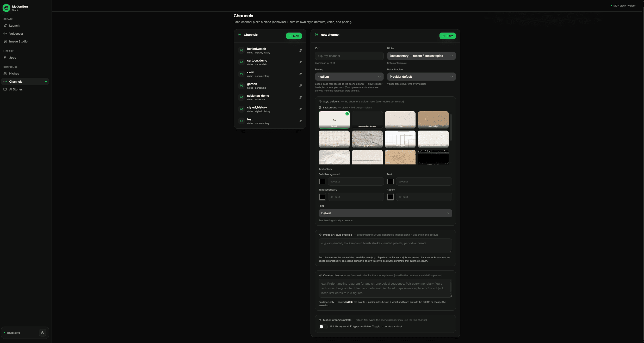Image resolution: width=644 pixels, height=343 pixels.
Task: Pick the paper grayish khaki background
Action: (367, 139)
